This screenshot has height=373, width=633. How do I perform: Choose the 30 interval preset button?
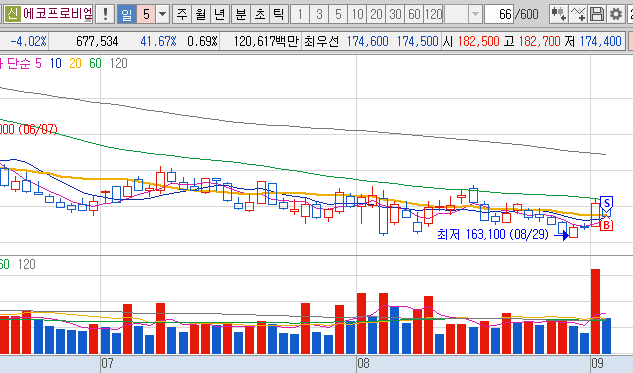pos(395,15)
